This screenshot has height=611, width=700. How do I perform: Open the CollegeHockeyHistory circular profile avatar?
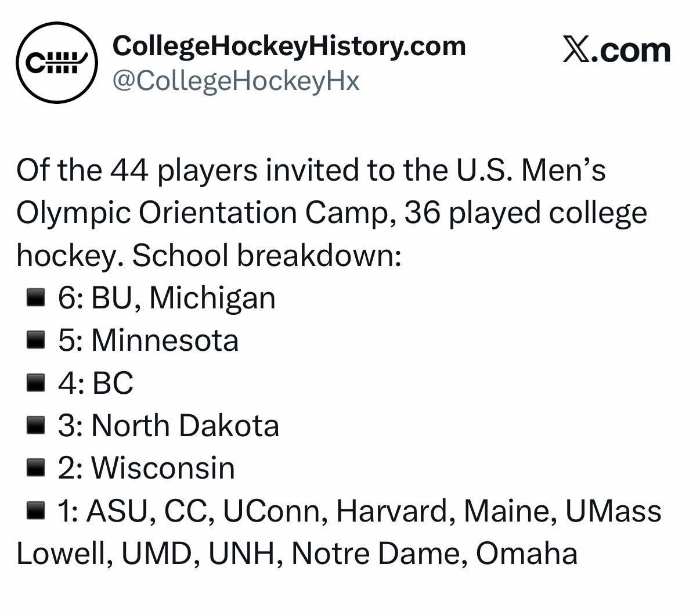pyautogui.click(x=57, y=63)
